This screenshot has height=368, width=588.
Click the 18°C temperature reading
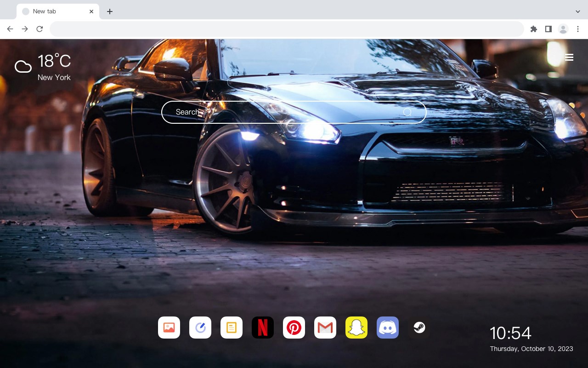tap(54, 61)
